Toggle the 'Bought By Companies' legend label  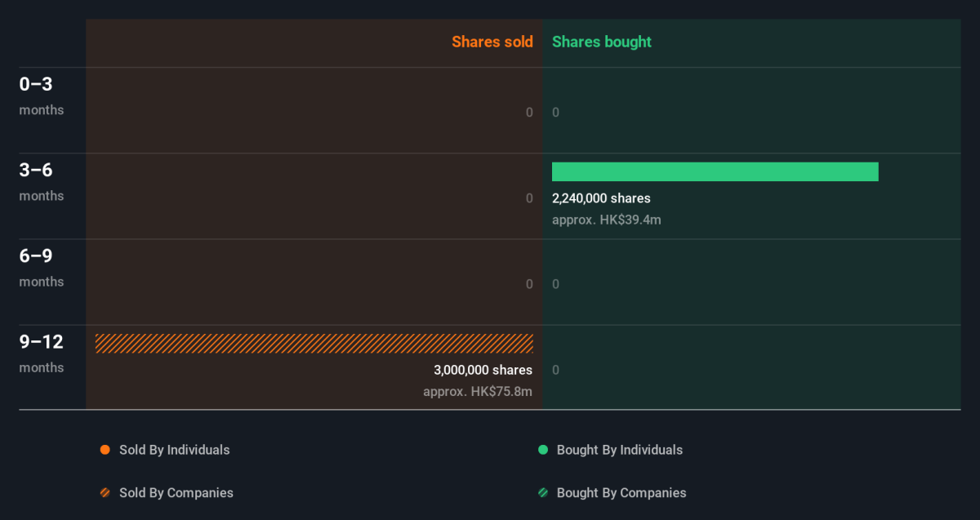pyautogui.click(x=621, y=493)
